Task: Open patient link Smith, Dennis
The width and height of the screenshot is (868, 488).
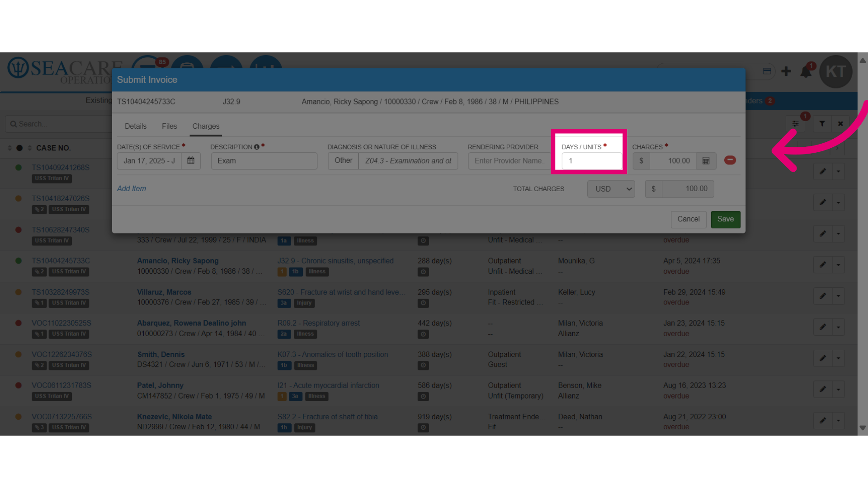Action: pos(161,355)
